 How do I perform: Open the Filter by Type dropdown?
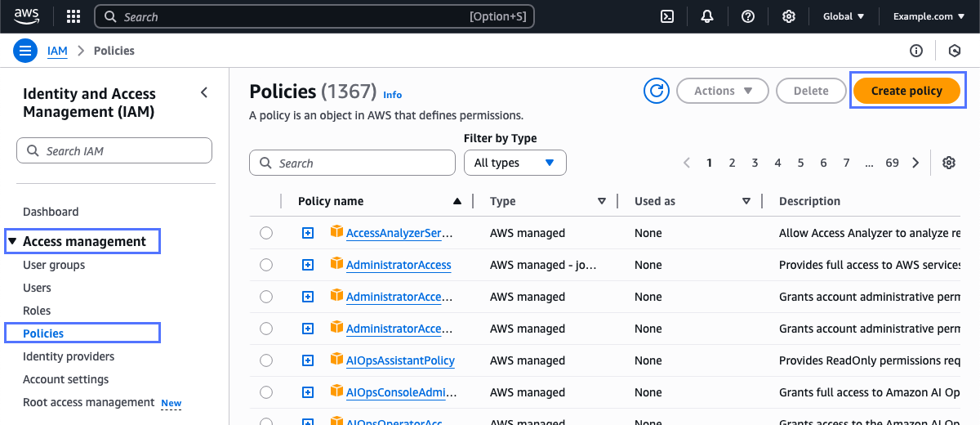click(x=514, y=163)
